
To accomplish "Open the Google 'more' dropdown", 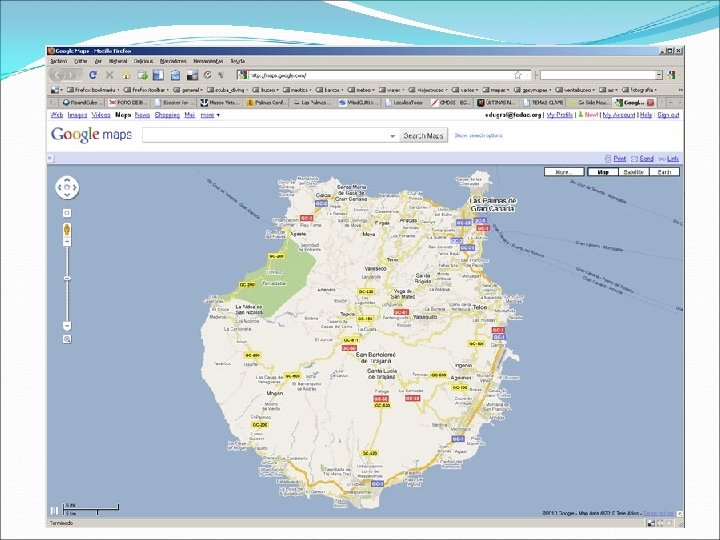I will (210, 115).
